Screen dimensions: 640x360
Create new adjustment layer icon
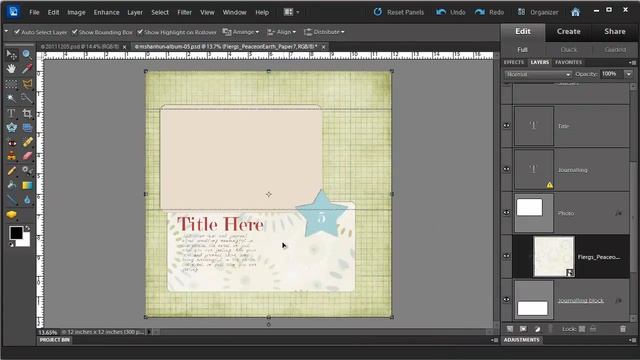point(537,329)
